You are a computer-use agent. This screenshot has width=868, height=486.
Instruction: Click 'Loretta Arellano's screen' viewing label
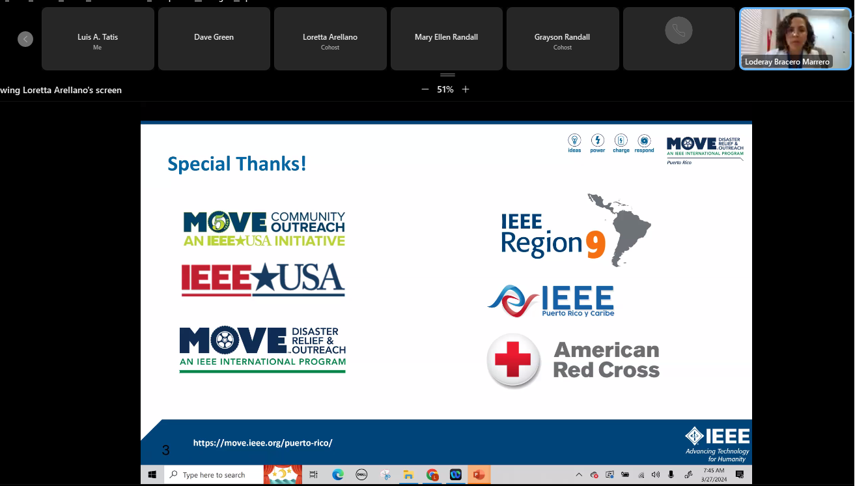[x=61, y=90]
